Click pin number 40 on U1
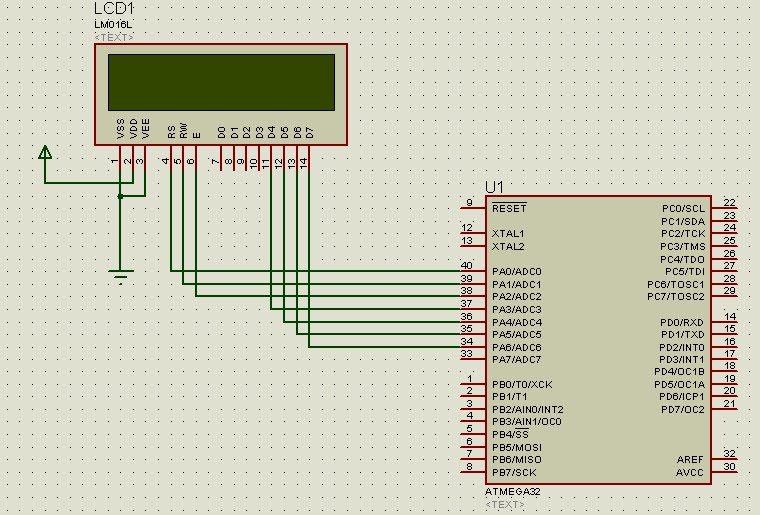The image size is (760, 515). coord(466,265)
